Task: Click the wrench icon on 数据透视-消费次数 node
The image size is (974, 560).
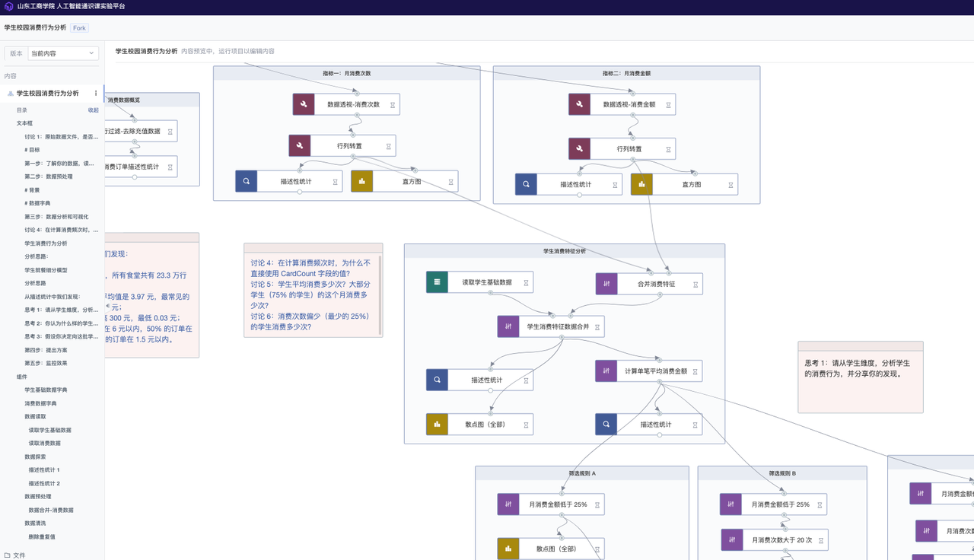Action: coord(304,104)
